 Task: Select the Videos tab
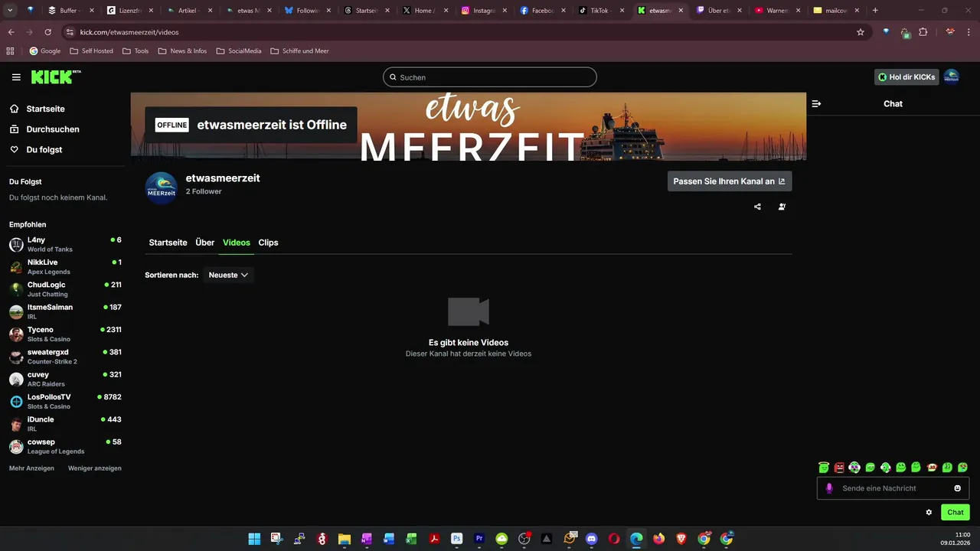237,243
